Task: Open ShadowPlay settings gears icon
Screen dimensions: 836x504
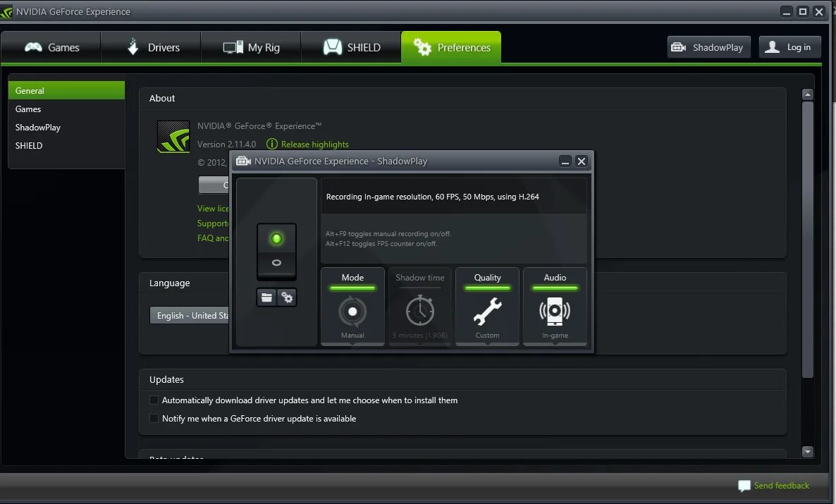Action: [x=287, y=297]
